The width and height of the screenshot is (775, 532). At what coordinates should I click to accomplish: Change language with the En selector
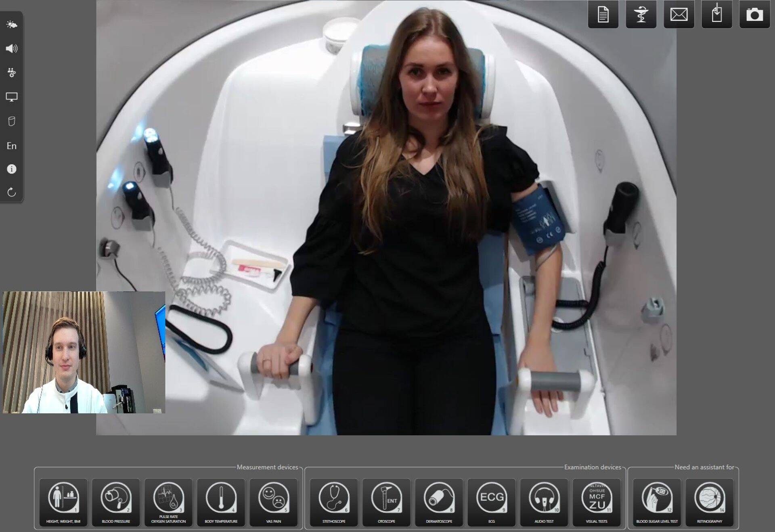pos(12,146)
